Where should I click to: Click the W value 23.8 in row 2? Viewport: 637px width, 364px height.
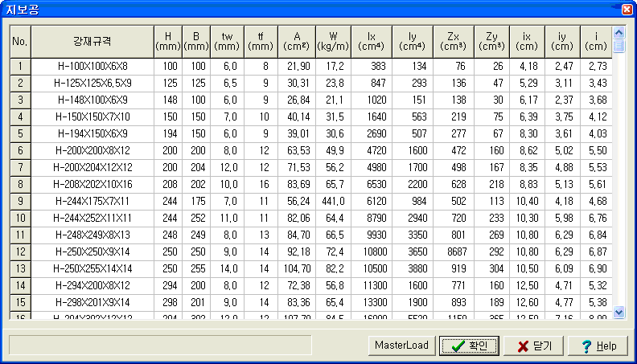pyautogui.click(x=333, y=84)
